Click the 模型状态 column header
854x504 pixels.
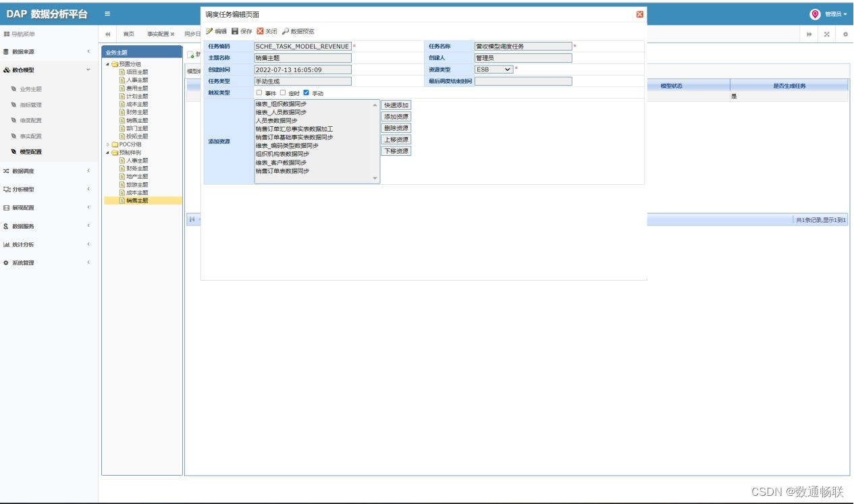tap(671, 86)
